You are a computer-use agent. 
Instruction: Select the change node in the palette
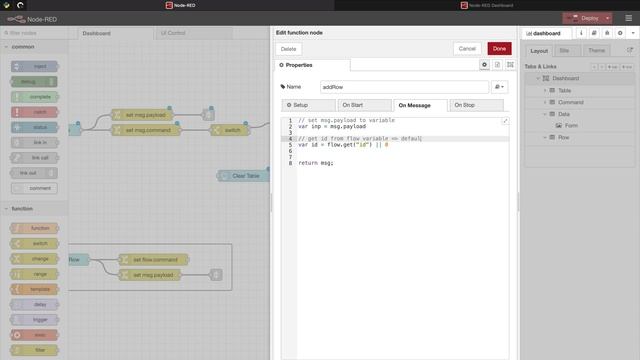[35, 259]
